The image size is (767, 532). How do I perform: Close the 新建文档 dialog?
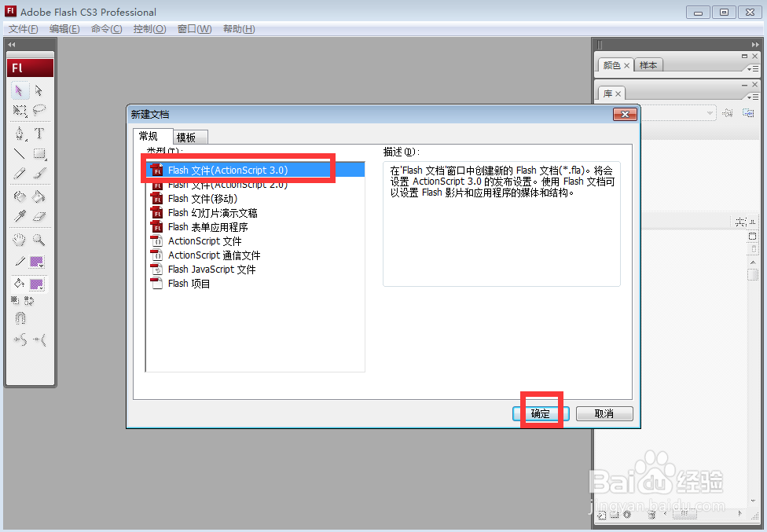click(x=625, y=115)
